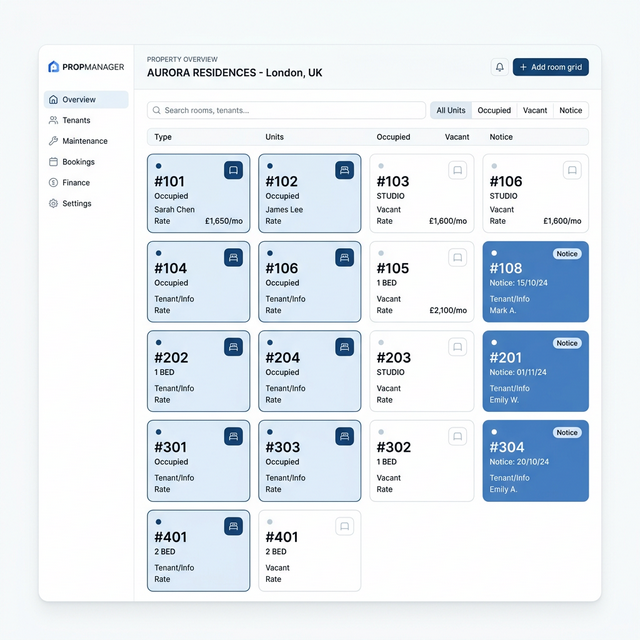Open the unit #108 notice card

[x=536, y=282]
